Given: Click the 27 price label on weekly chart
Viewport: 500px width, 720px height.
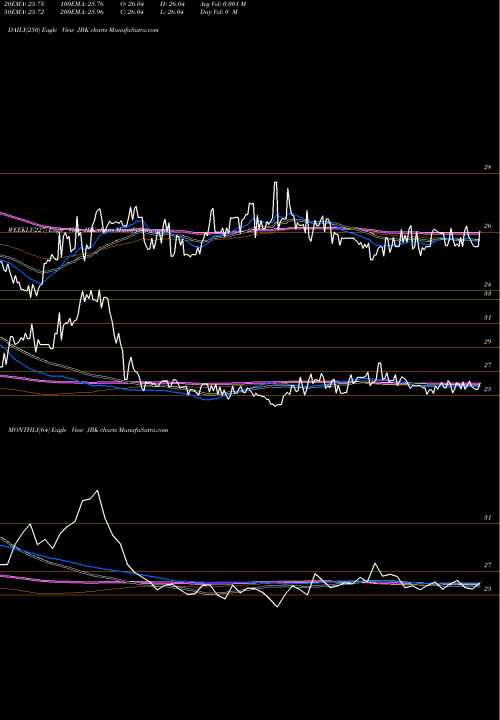Looking at the screenshot, I should tap(488, 366).
